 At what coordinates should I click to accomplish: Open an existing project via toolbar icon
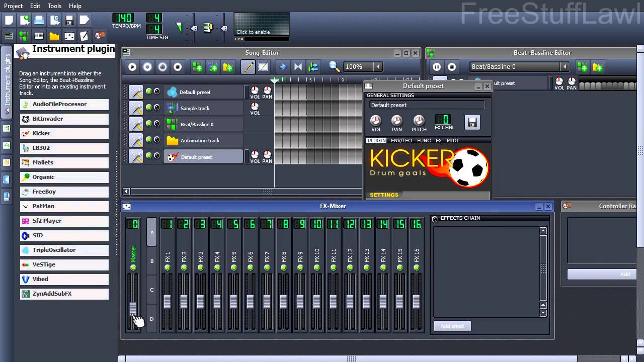(39, 20)
